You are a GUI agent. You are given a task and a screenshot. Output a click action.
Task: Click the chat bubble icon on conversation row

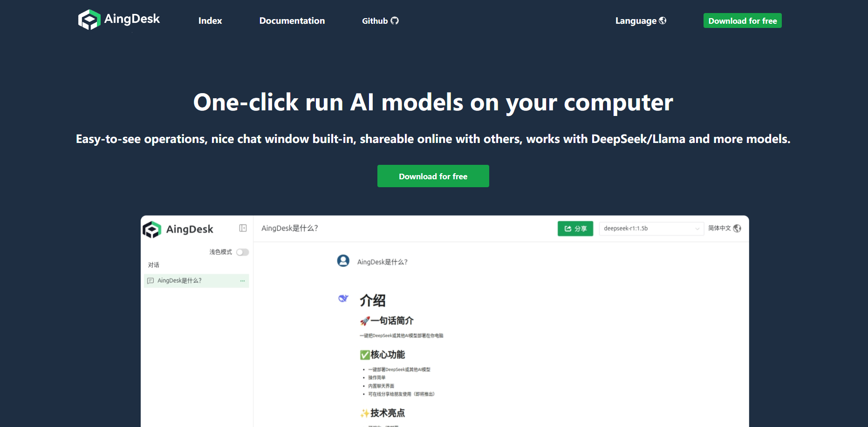pos(150,281)
